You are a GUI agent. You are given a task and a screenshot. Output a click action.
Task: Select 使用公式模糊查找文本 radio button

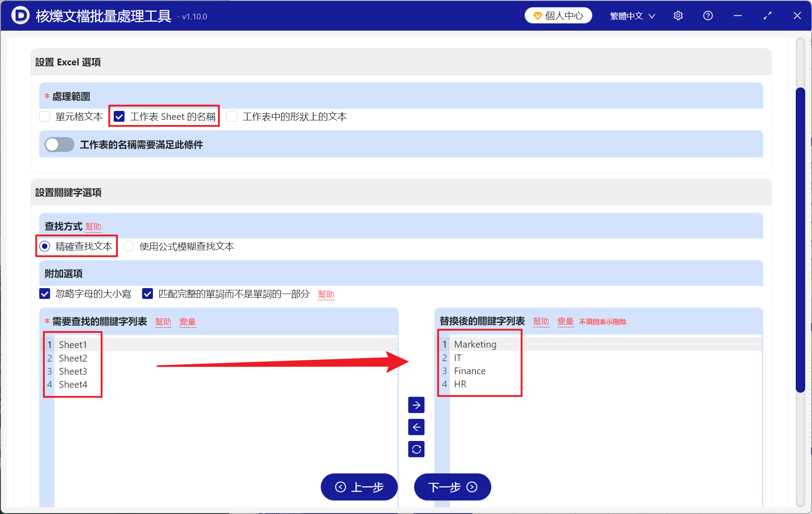(x=129, y=246)
